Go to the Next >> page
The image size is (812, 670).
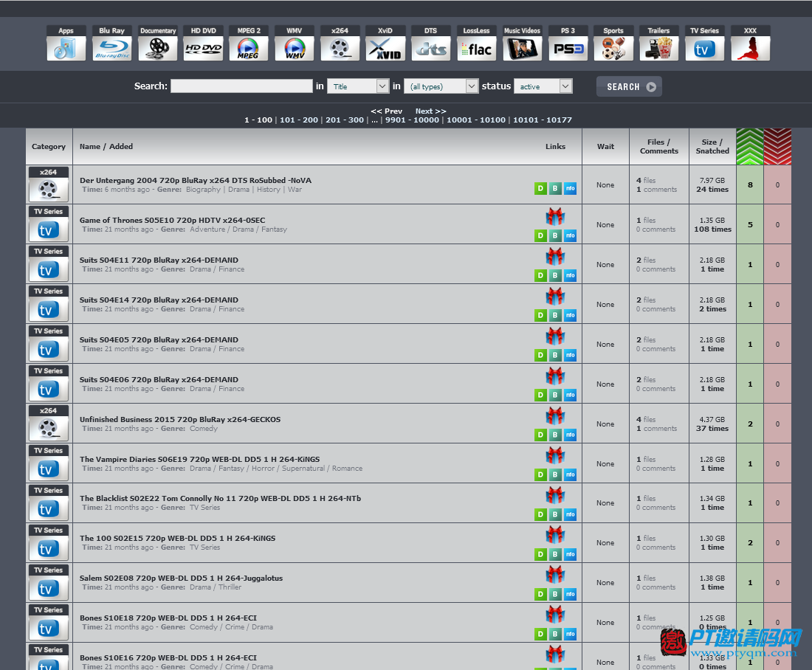click(431, 111)
